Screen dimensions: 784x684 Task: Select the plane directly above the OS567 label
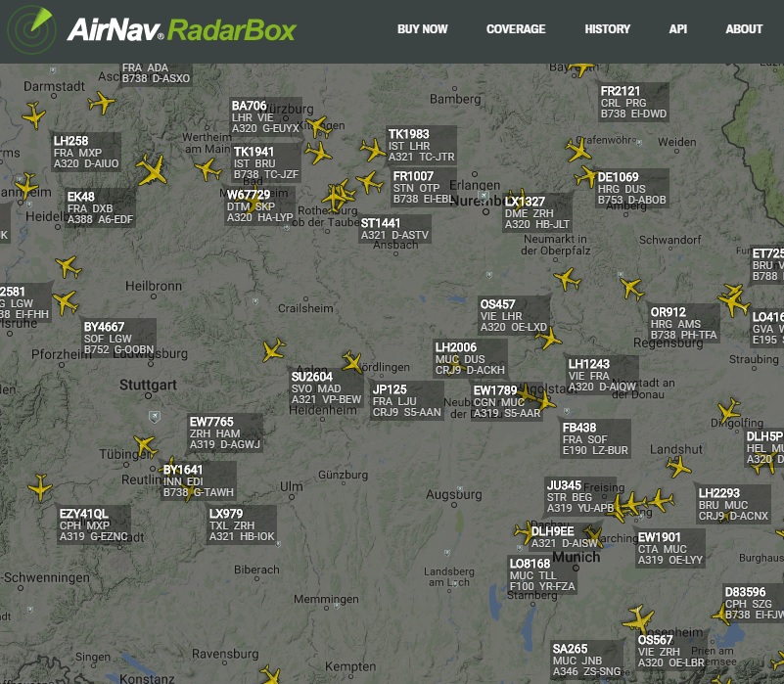click(x=638, y=618)
